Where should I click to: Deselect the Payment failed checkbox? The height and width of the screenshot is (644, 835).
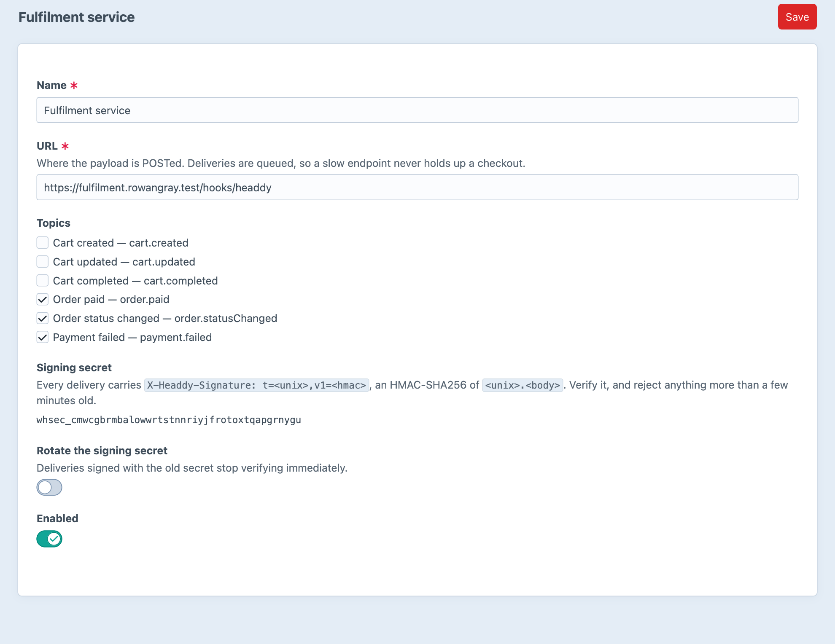pos(43,337)
